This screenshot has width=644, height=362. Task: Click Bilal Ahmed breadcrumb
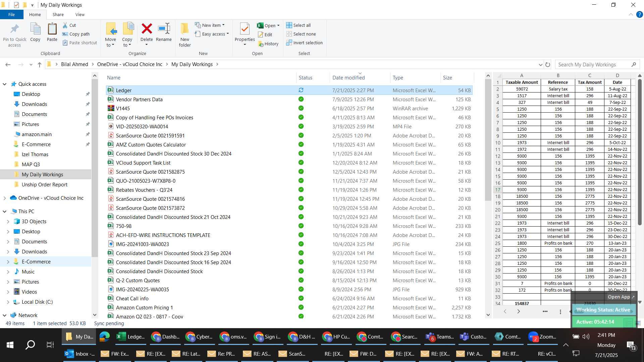pos(74,64)
